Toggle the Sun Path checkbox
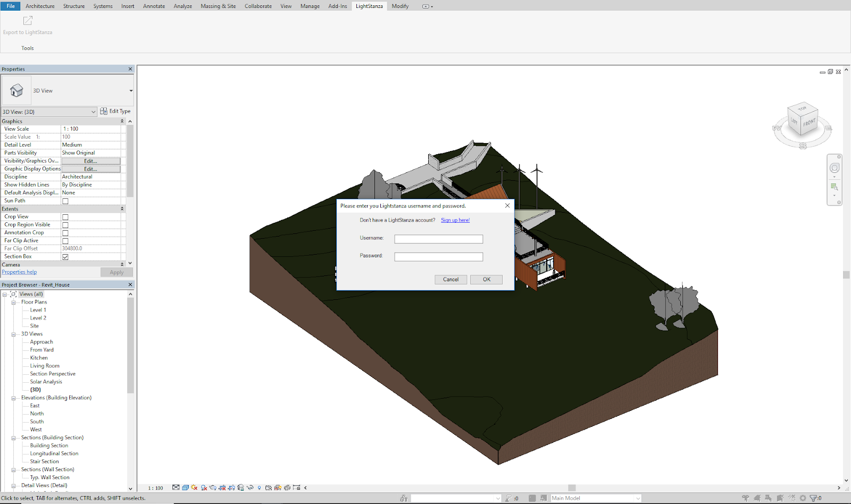The image size is (851, 504). [65, 201]
